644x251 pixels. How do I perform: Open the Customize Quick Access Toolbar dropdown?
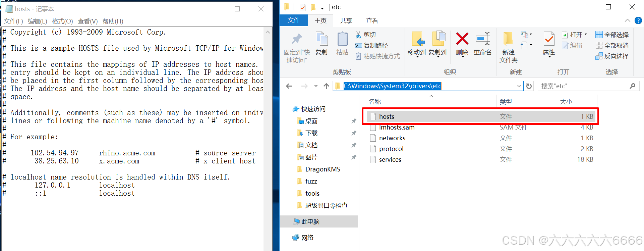point(322,8)
